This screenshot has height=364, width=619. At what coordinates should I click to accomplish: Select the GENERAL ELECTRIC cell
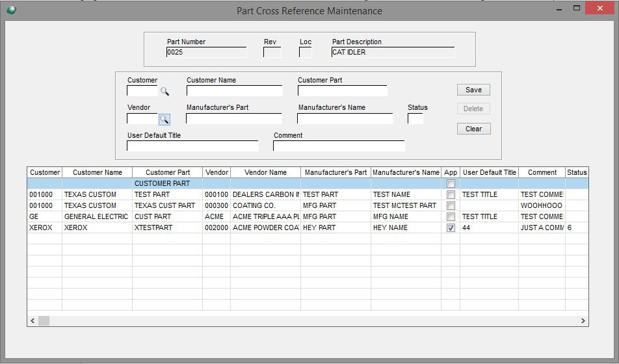coord(97,216)
